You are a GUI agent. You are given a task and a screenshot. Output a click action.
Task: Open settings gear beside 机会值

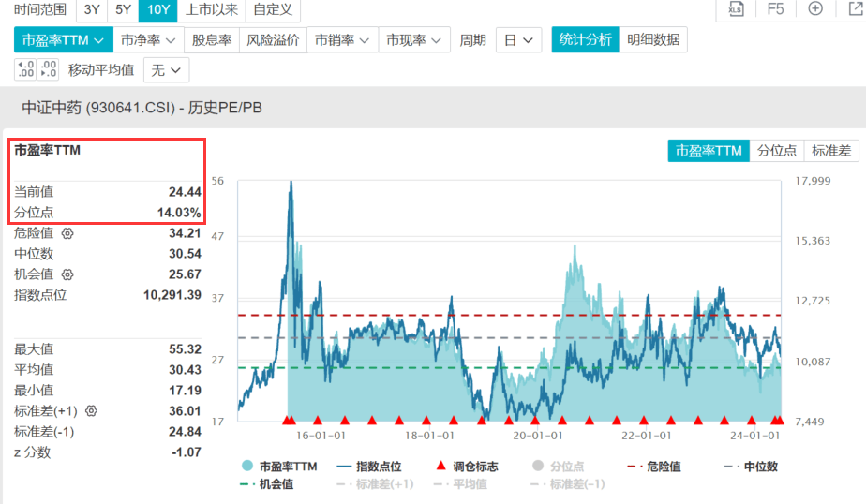pos(67,274)
